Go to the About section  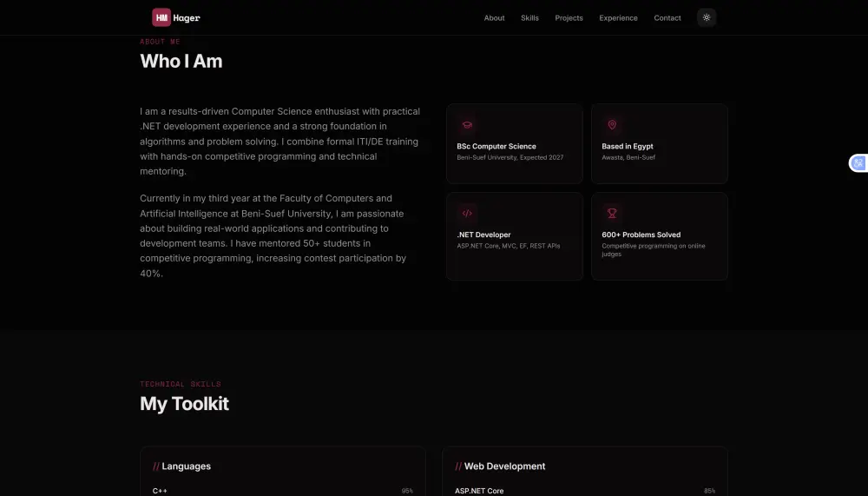click(x=494, y=17)
